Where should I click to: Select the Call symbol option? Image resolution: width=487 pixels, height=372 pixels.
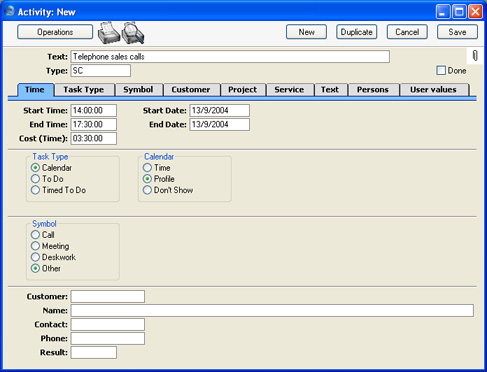tap(35, 235)
